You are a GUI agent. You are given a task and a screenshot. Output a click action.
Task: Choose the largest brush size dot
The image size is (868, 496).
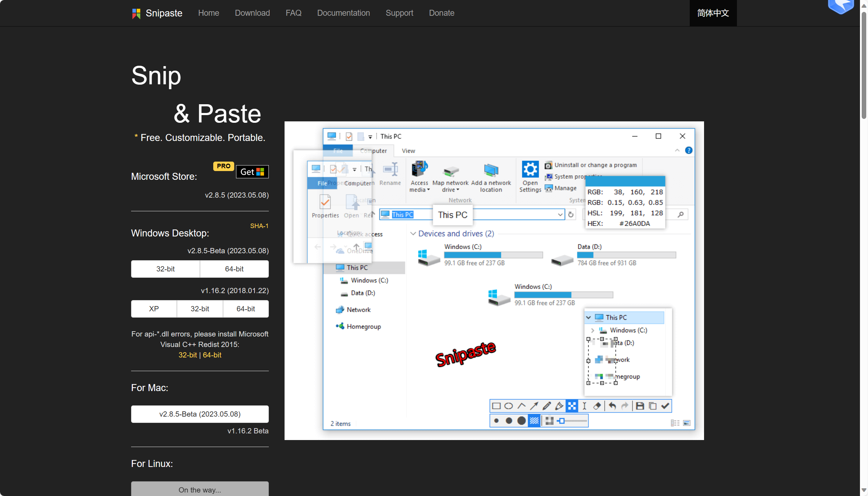tap(522, 421)
